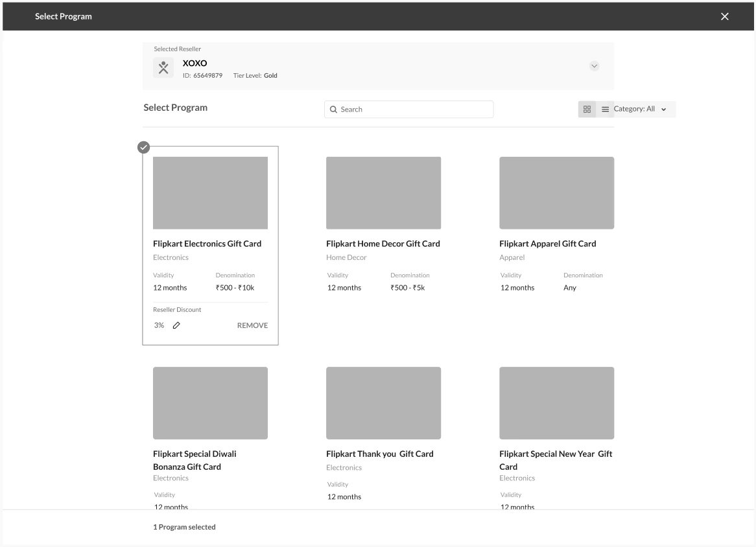Click into the program Search field

pos(409,110)
